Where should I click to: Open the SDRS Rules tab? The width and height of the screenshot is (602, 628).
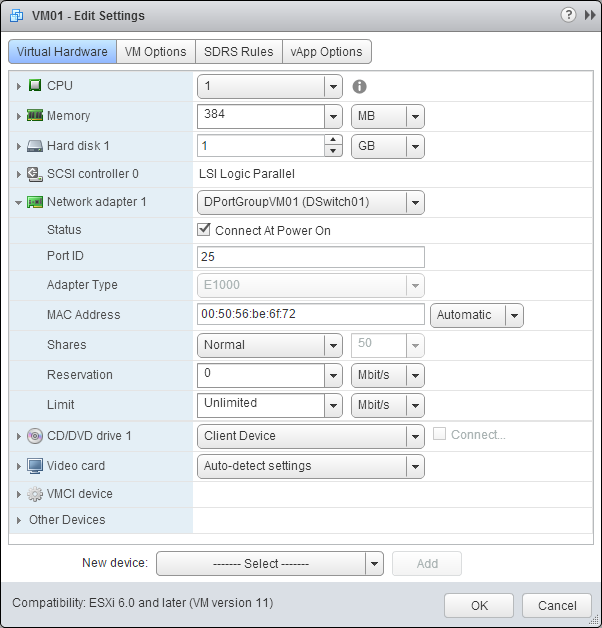click(x=238, y=52)
